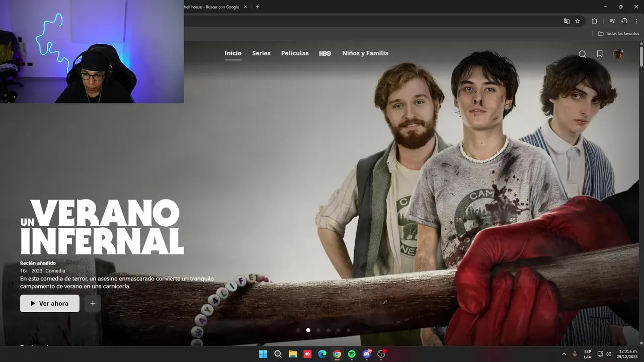Switch to Google Chrome in taskbar

337,354
